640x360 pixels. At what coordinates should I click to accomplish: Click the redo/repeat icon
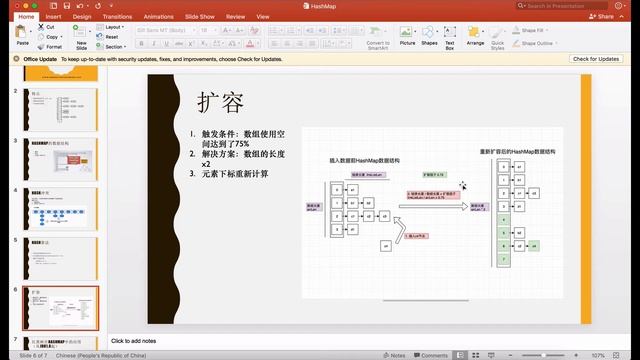98,6
